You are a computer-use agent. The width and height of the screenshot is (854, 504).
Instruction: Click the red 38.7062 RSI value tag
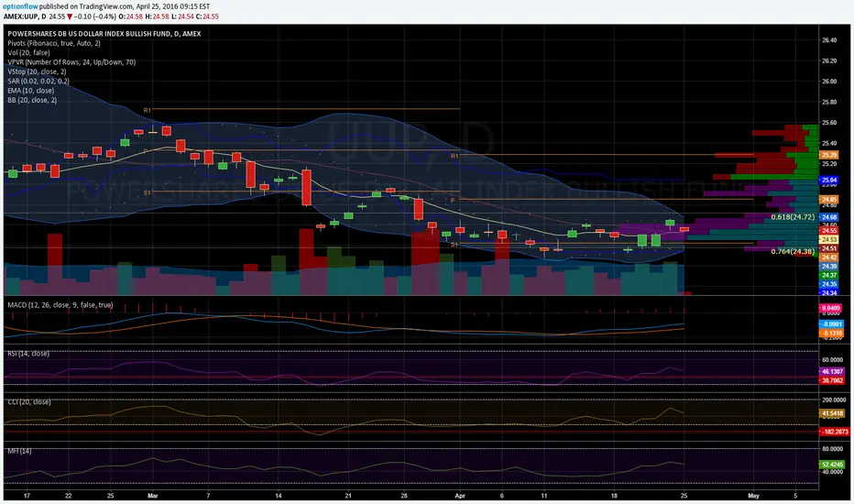pyautogui.click(x=832, y=380)
